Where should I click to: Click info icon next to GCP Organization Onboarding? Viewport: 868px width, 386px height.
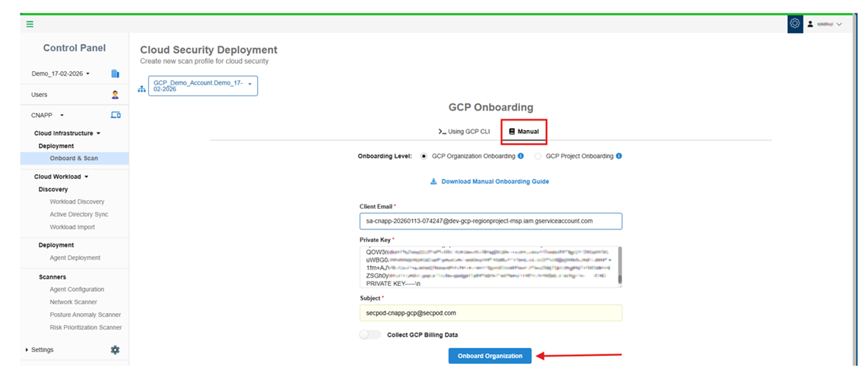click(x=521, y=156)
